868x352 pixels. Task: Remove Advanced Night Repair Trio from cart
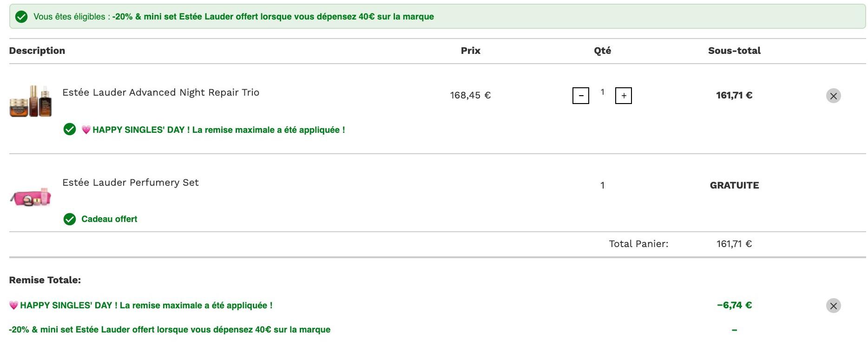pyautogui.click(x=833, y=96)
